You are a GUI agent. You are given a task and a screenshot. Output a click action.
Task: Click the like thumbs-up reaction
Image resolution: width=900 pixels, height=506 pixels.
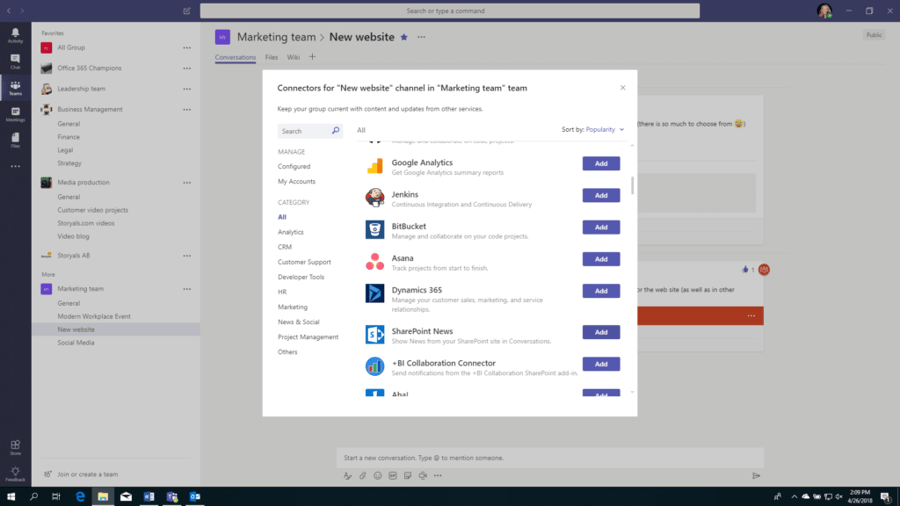pos(745,269)
